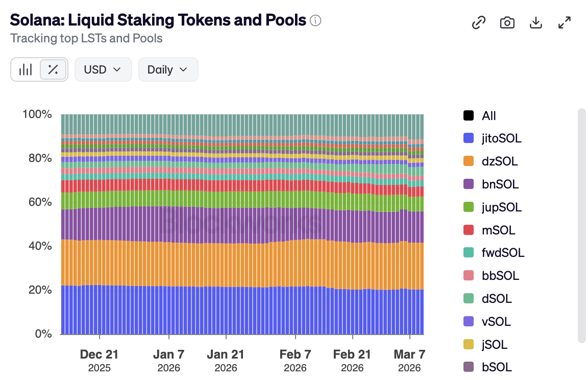Image resolution: width=588 pixels, height=380 pixels.
Task: Open the Daily interval dropdown
Action: pyautogui.click(x=168, y=69)
